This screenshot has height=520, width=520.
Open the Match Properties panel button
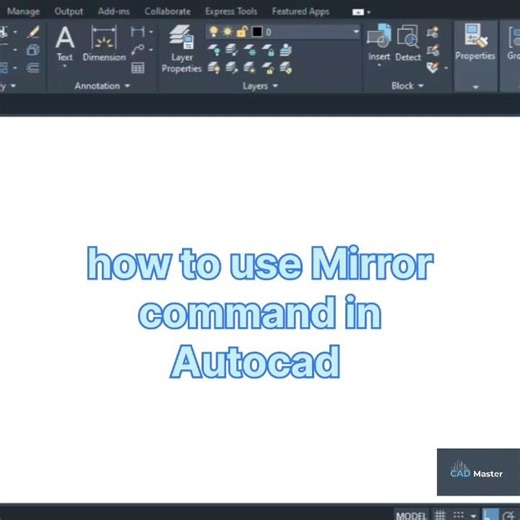click(475, 42)
